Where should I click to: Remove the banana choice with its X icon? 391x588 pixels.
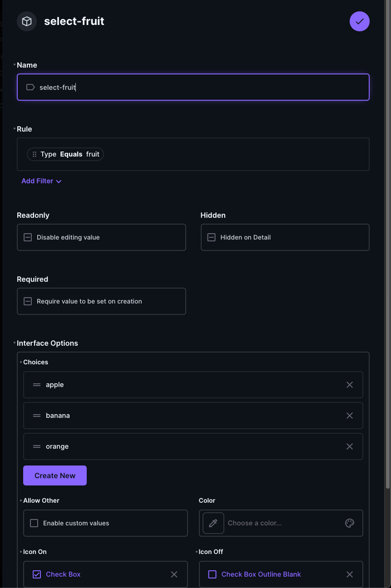click(x=350, y=415)
